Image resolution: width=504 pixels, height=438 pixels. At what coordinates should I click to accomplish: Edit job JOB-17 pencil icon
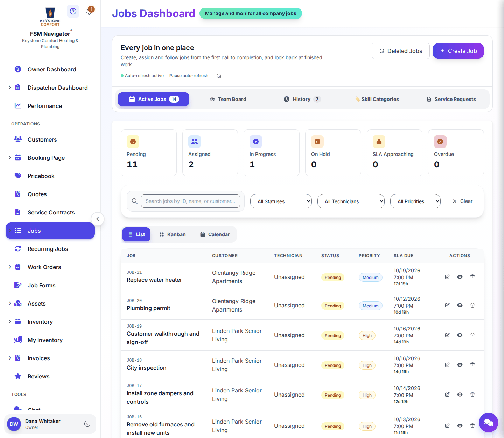(x=447, y=395)
